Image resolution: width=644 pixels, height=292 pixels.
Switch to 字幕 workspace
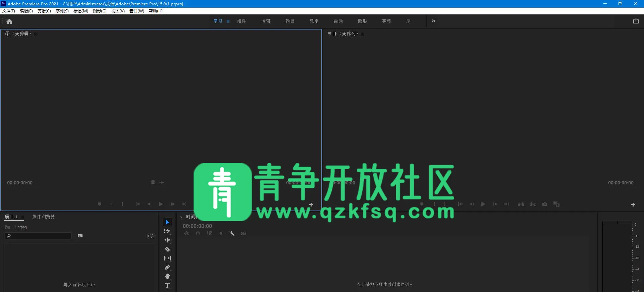point(387,21)
